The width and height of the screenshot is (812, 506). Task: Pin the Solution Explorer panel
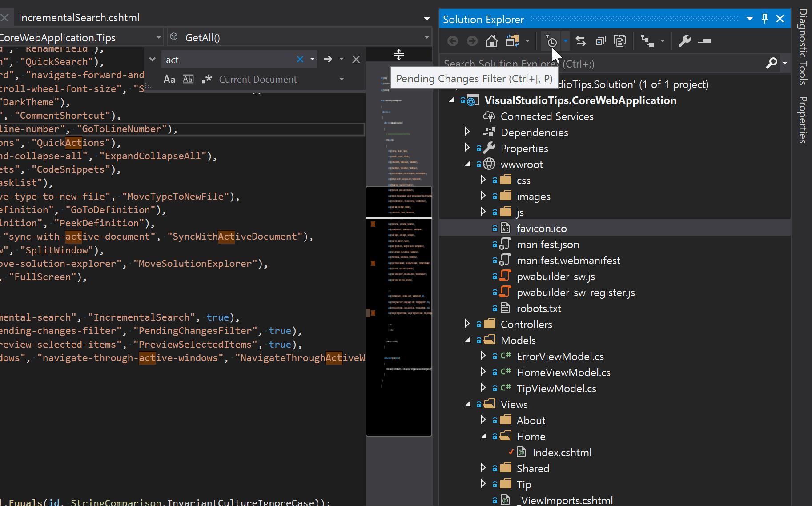coord(764,19)
